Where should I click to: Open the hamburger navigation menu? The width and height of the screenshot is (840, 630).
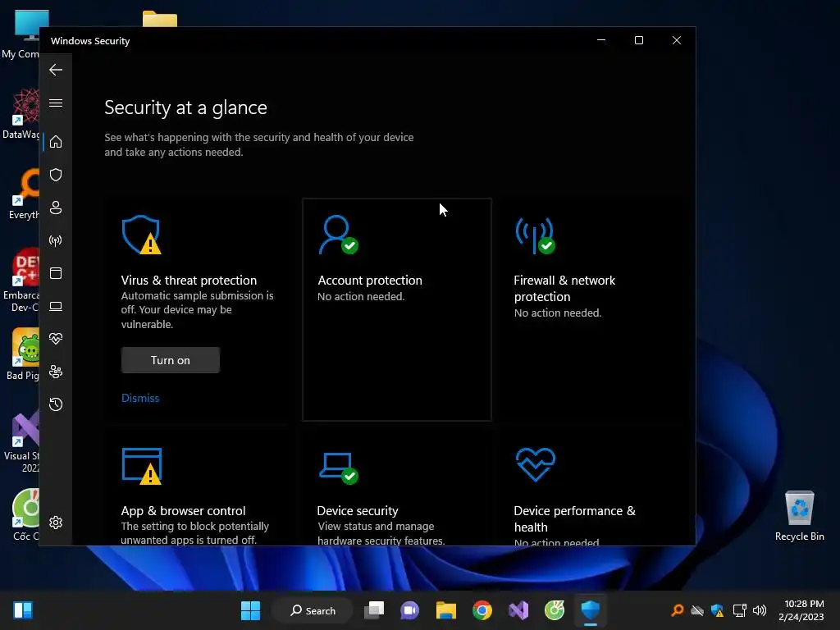pos(56,103)
